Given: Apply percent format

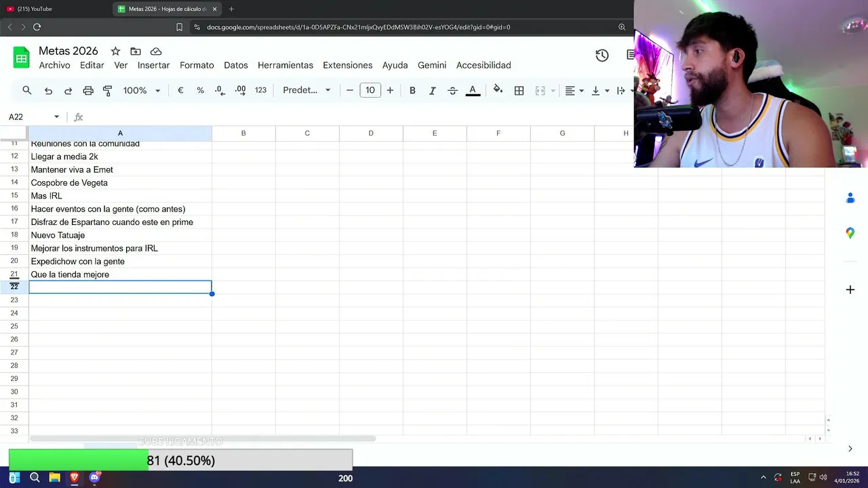Looking at the screenshot, I should (200, 90).
